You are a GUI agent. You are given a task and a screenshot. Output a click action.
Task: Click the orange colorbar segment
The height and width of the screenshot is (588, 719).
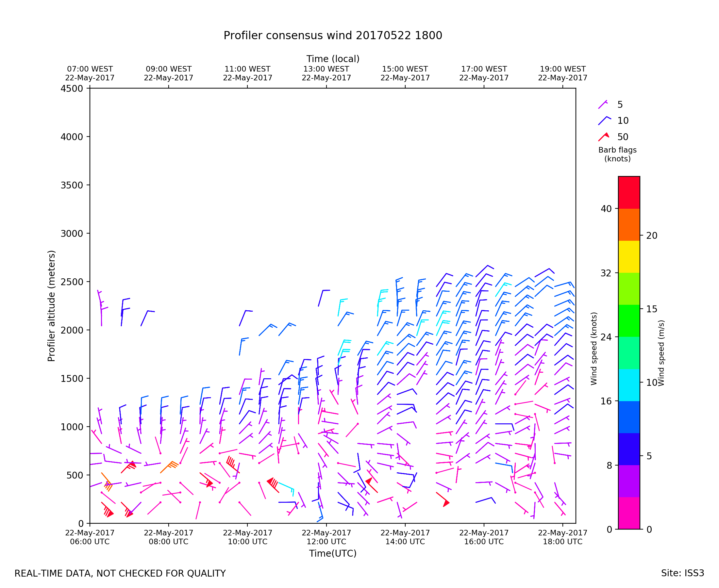[629, 224]
